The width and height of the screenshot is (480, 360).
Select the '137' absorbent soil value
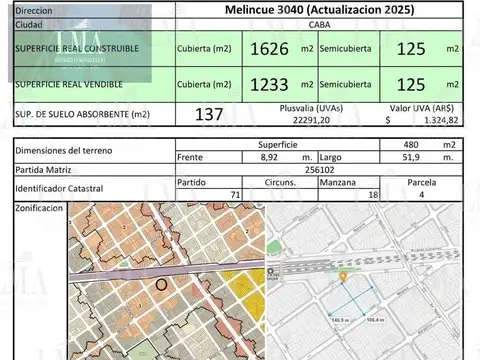point(209,114)
